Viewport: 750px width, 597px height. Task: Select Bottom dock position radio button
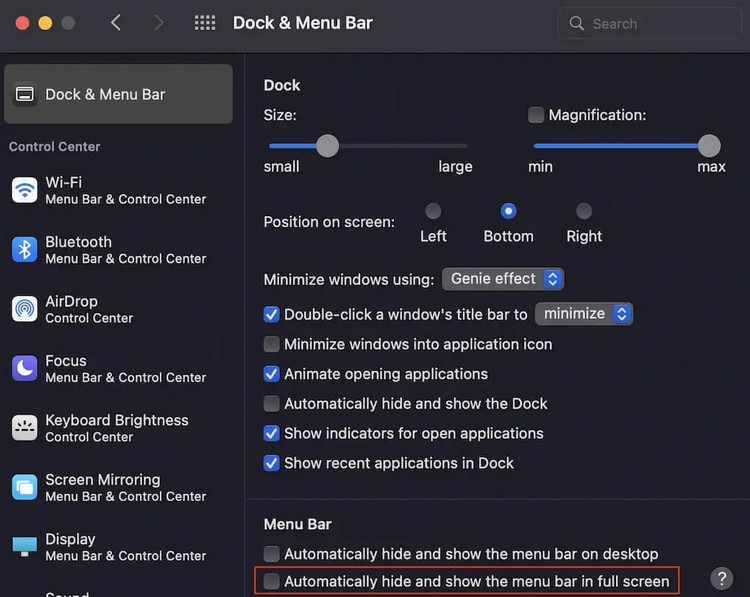tap(508, 211)
